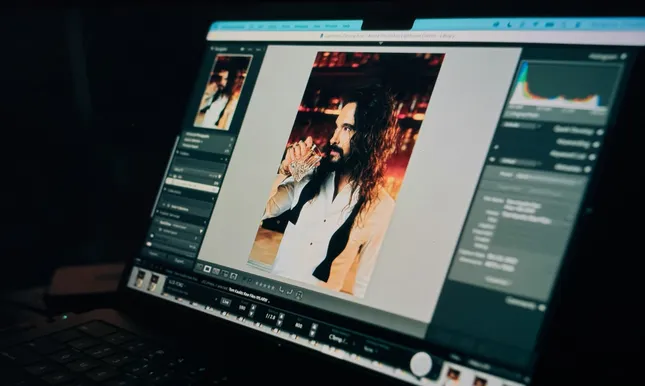Click the Import button in left panel

tap(154, 255)
